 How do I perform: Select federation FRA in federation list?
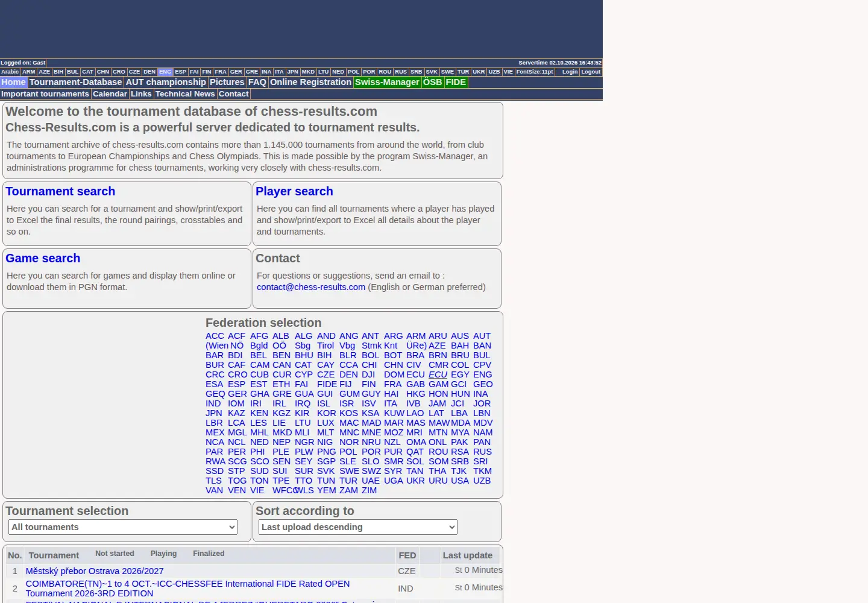tap(392, 384)
